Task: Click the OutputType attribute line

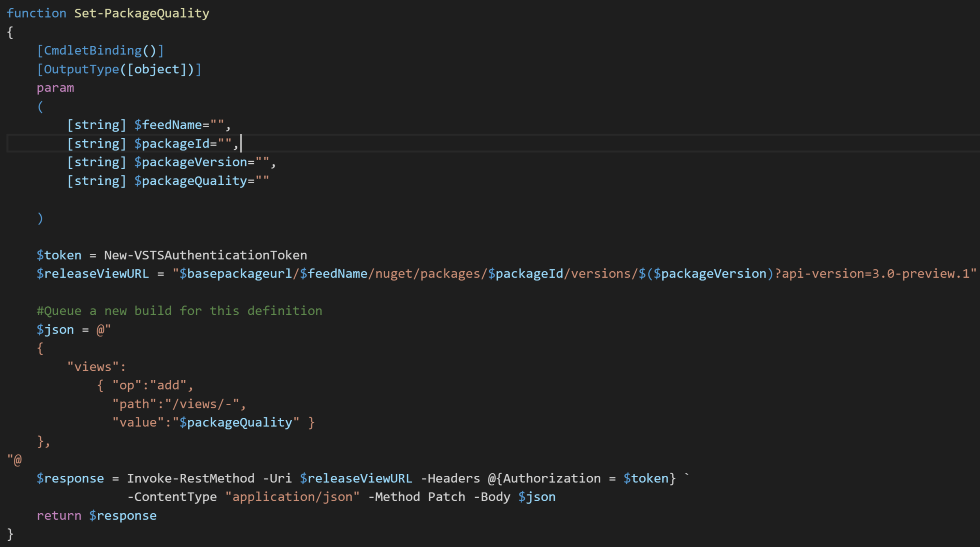Action: tap(119, 69)
